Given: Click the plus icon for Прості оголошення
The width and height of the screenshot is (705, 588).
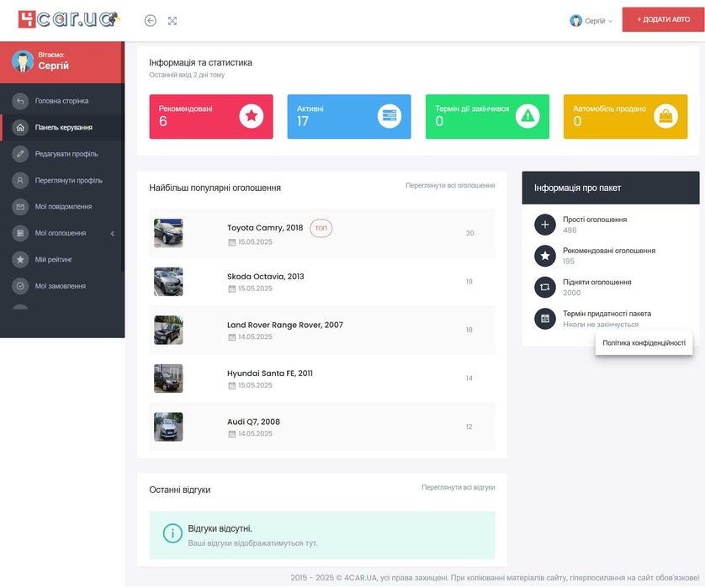Looking at the screenshot, I should (x=545, y=225).
